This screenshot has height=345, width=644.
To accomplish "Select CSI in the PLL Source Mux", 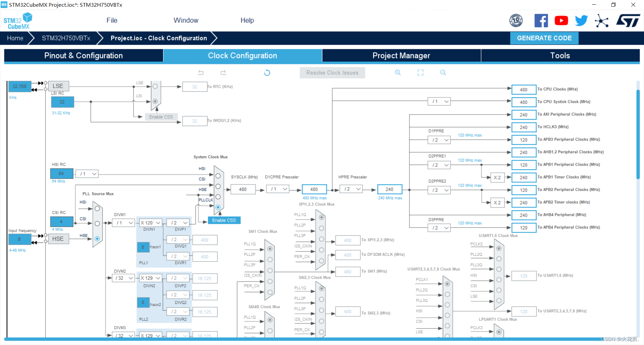I will pyautogui.click(x=97, y=223).
